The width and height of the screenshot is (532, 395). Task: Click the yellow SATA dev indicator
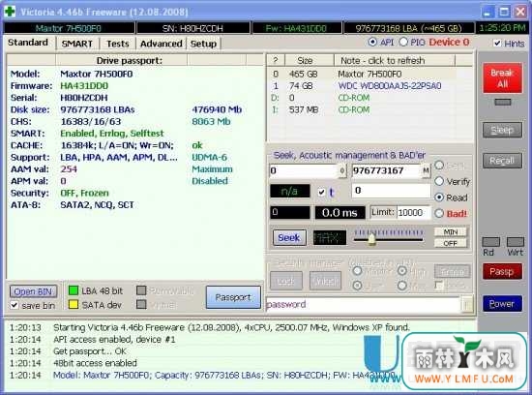[x=74, y=305]
